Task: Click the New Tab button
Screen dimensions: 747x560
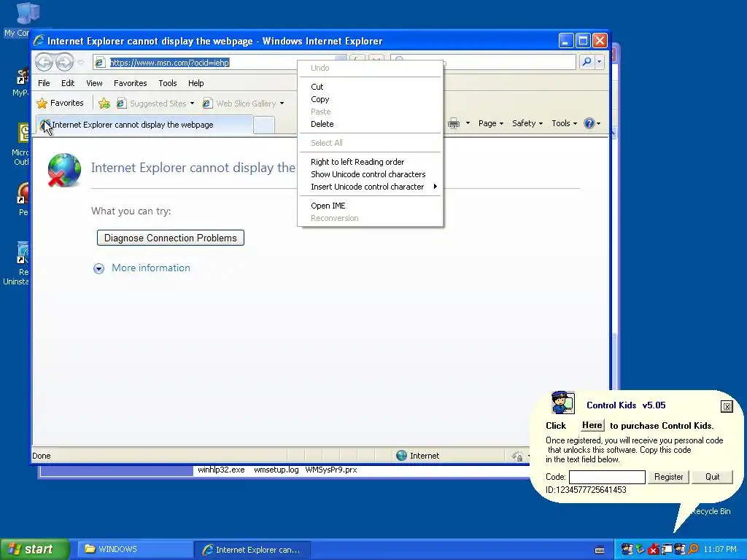Action: [x=264, y=125]
